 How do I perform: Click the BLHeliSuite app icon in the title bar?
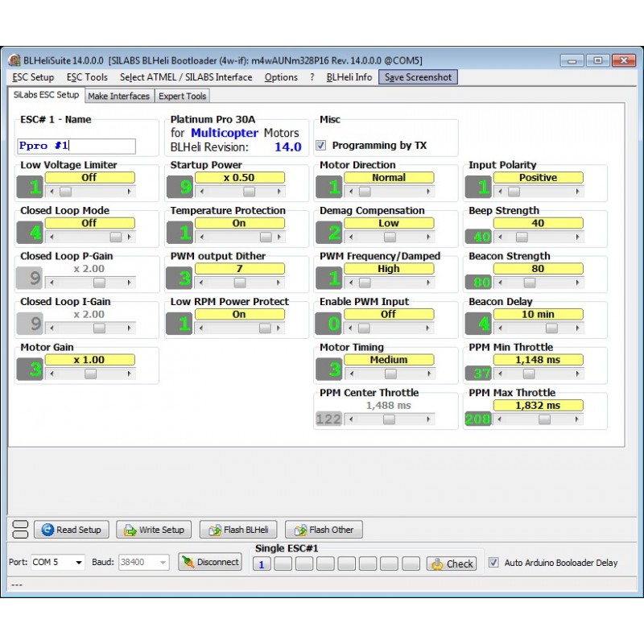coord(14,60)
